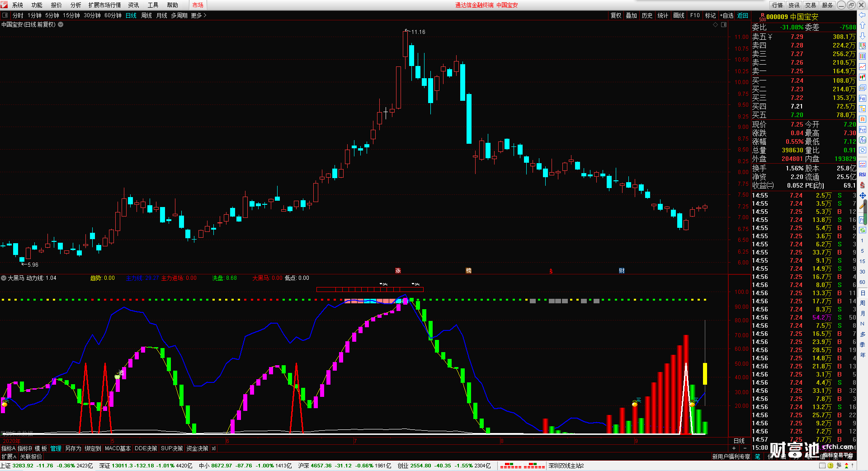Click the 复权 button in chart toolbar
The width and height of the screenshot is (868, 471).
tap(616, 15)
